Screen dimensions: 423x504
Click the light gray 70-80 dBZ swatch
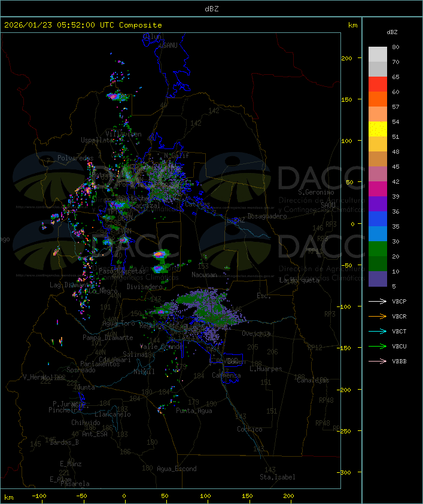click(x=378, y=54)
